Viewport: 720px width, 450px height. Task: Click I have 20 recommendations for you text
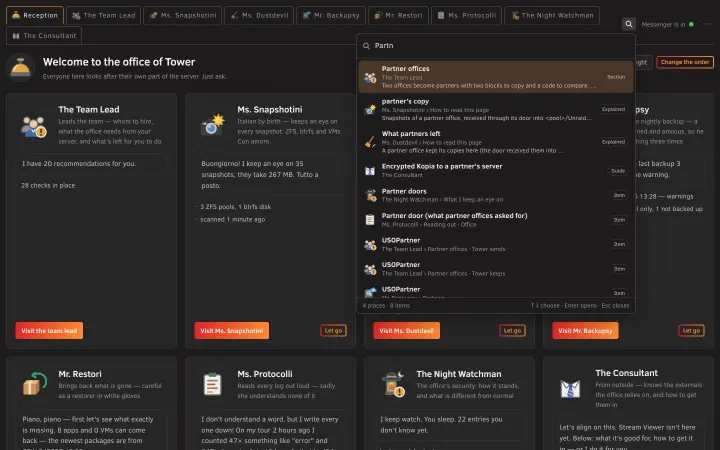79,163
